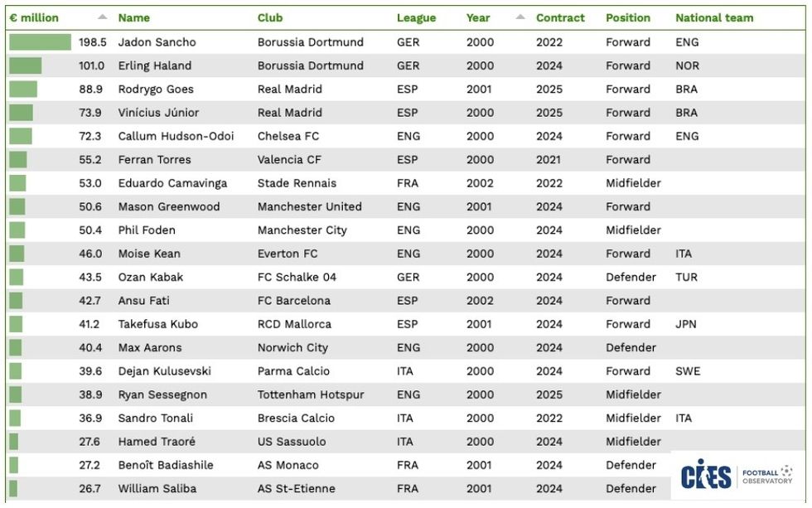Select the player name Erling Haland
Viewport: 812px width, 508px height.
coord(155,65)
